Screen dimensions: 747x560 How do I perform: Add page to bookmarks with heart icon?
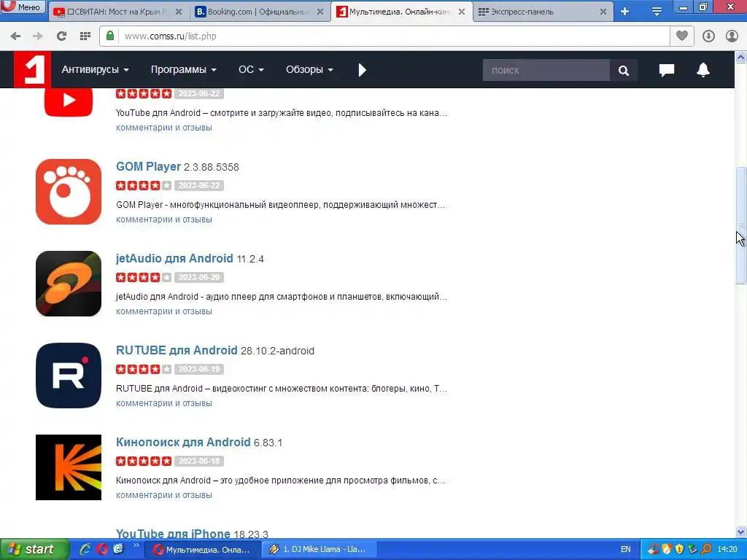point(682,36)
